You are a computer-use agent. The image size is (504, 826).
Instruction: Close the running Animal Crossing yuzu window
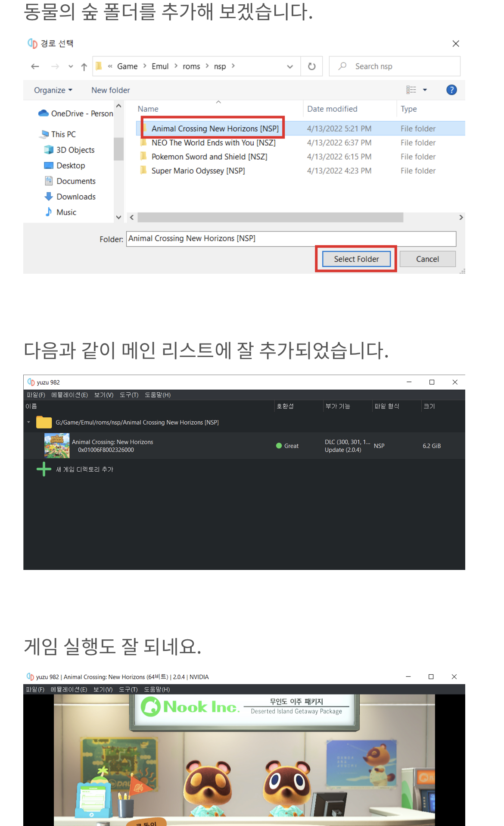coord(454,677)
